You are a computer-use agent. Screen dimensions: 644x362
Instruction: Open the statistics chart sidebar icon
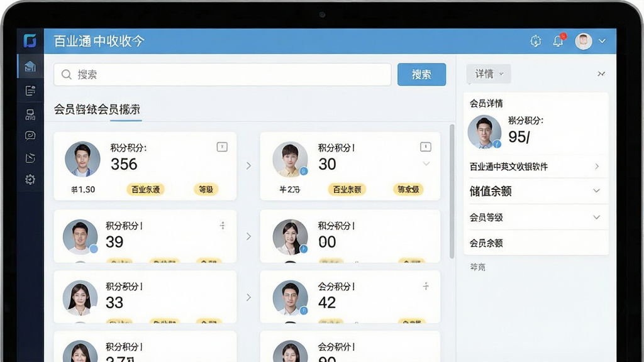coord(30,158)
